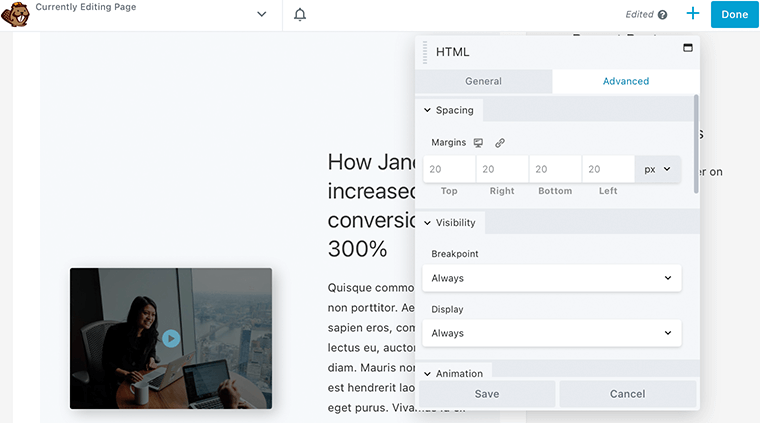This screenshot has width=760, height=423.
Task: Click the HTML panel drag handle
Action: coord(425,52)
